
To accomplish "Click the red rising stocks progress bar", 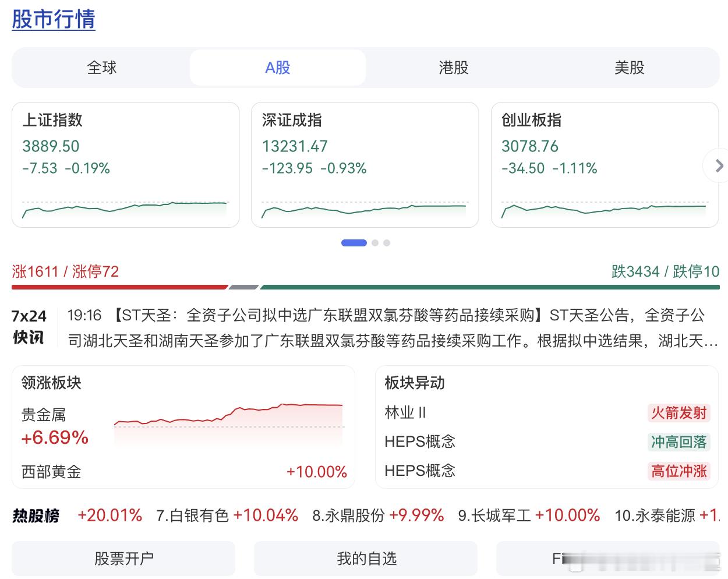I will click(119, 287).
